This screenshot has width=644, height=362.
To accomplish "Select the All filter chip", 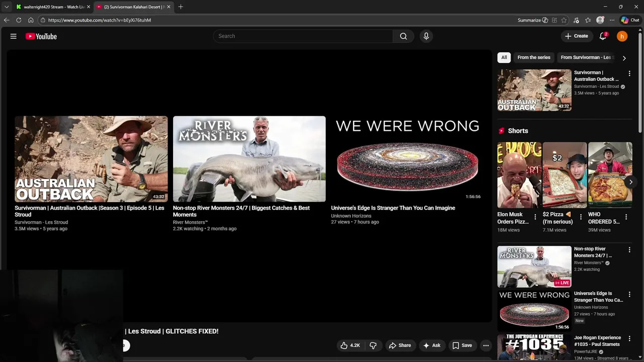I will tap(504, 57).
